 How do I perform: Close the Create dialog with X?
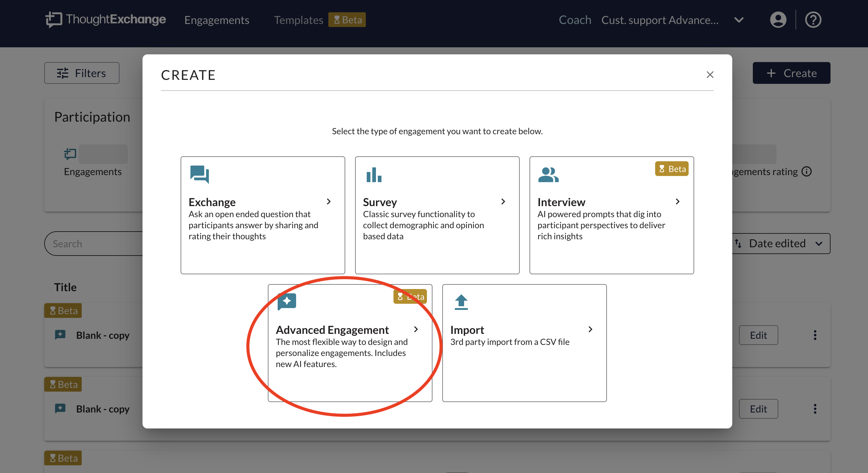[x=710, y=74]
